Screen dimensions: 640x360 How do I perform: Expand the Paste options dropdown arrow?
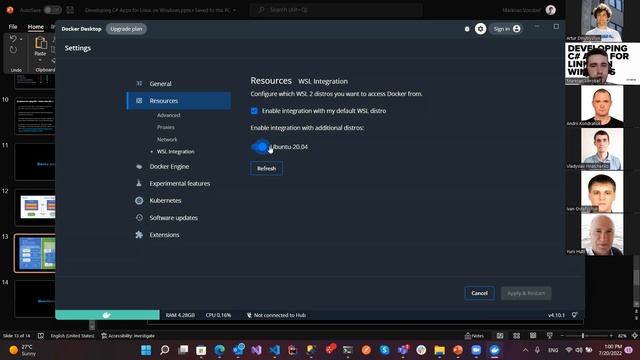coord(40,60)
